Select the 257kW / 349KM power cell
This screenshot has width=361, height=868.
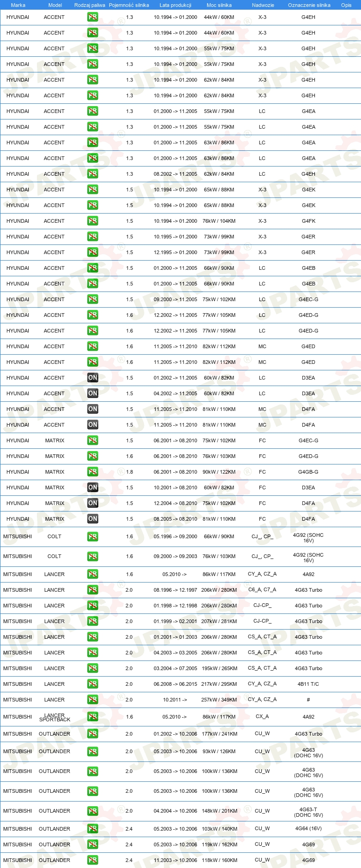219,700
